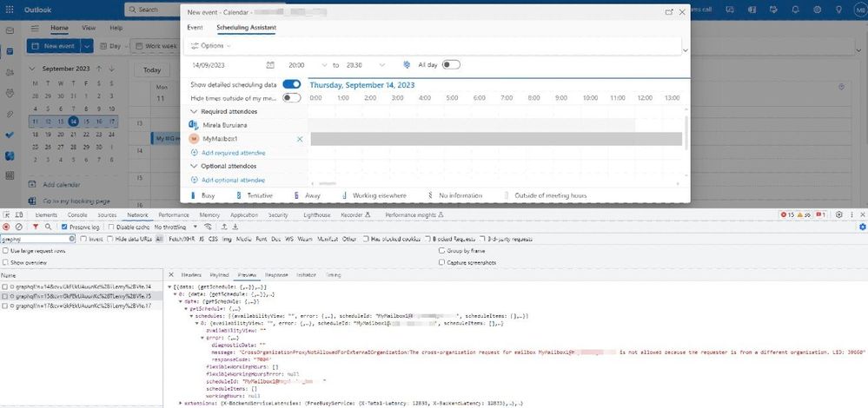Screen dimensions: 868x408
Task: Check Group by frame option
Action: coord(441,250)
